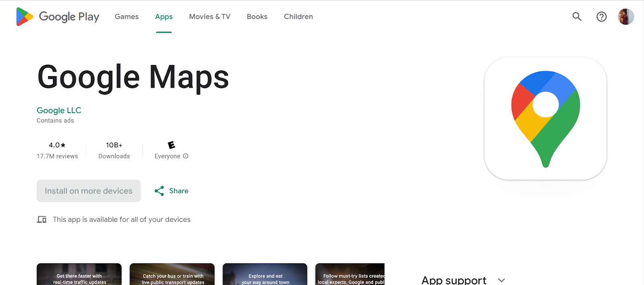
Task: Click the Google Maps app icon
Action: pos(545,118)
